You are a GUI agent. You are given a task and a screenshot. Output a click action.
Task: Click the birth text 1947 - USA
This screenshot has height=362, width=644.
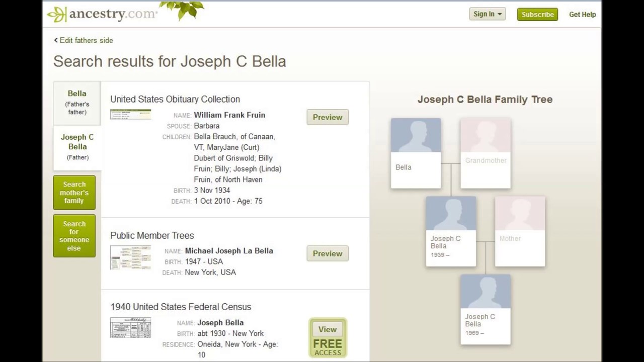[204, 261]
